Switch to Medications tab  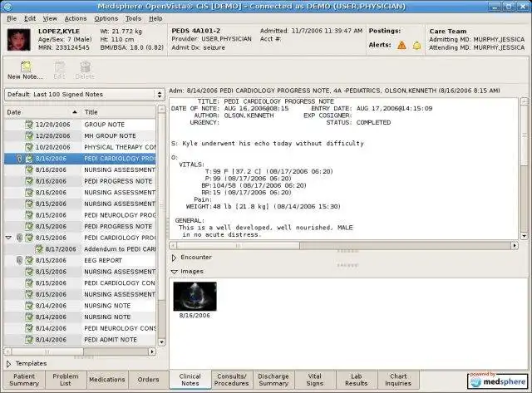(x=107, y=380)
